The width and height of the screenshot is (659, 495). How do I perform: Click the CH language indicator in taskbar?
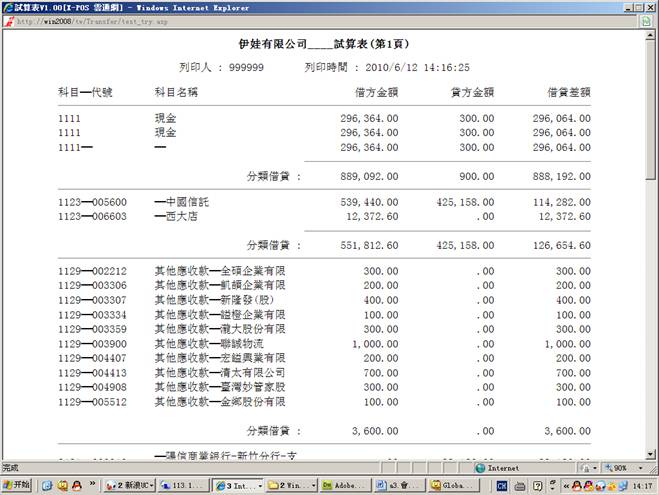tap(502, 485)
